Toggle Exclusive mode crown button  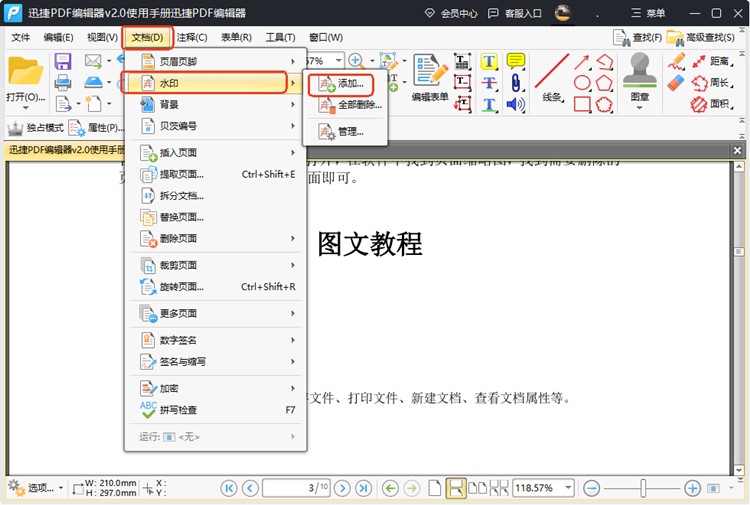35,128
